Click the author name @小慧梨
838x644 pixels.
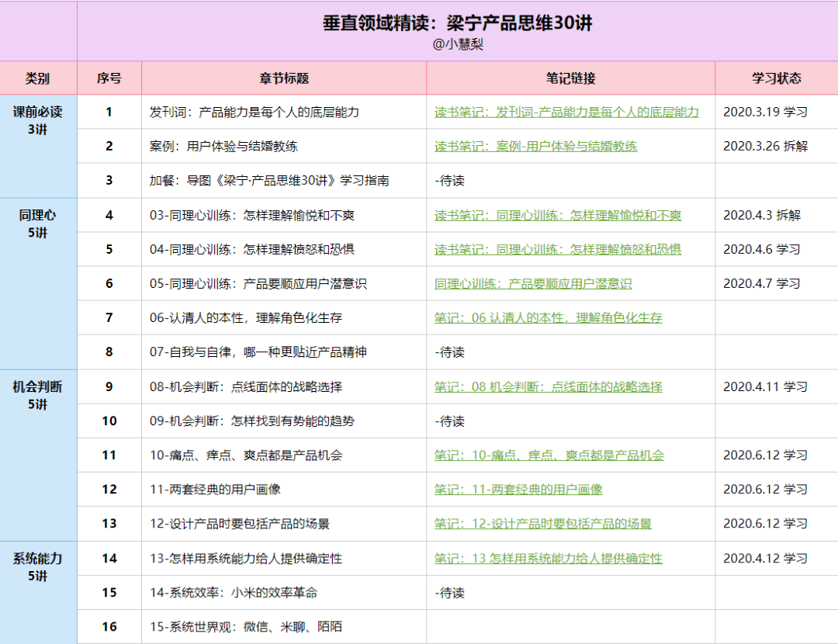click(x=456, y=46)
